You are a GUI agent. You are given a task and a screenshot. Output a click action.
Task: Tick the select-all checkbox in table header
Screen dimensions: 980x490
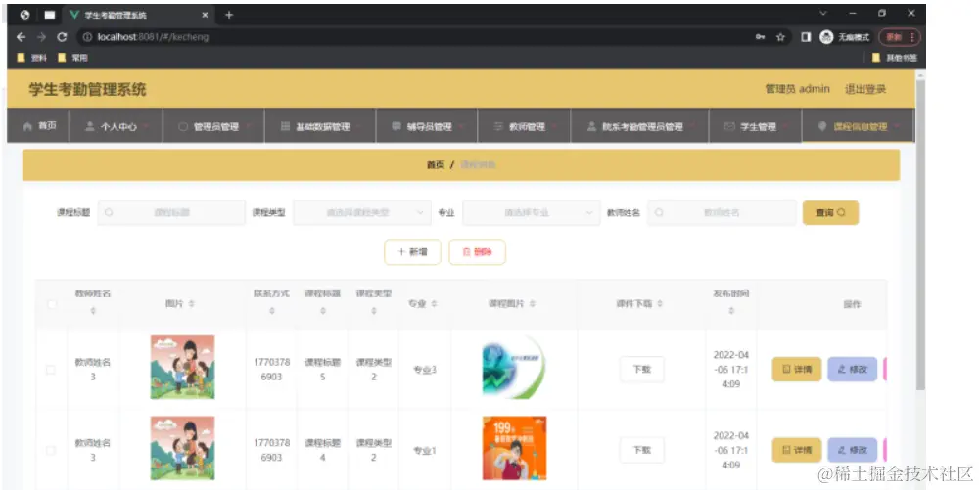(x=52, y=304)
